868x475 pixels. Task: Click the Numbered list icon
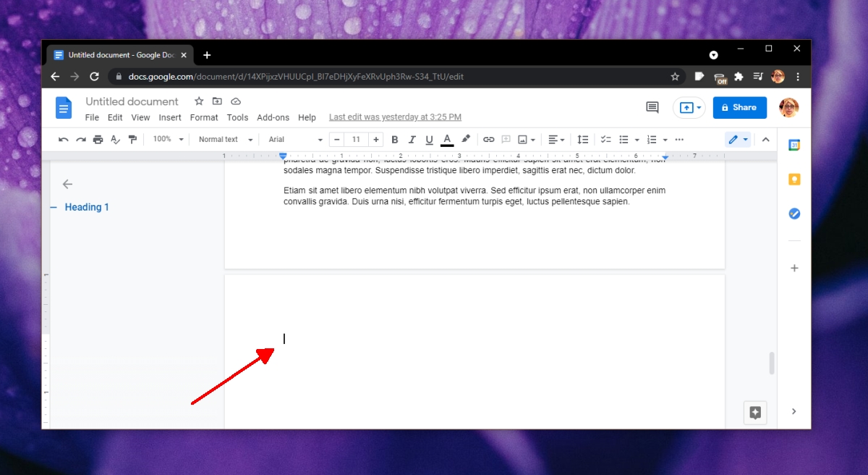coord(652,139)
